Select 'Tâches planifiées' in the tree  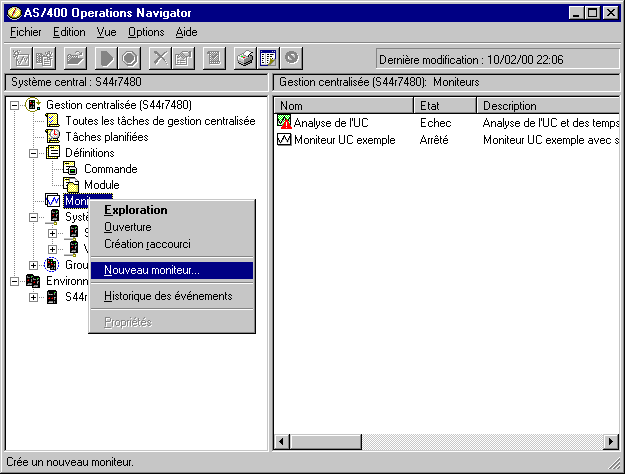pyautogui.click(x=107, y=137)
